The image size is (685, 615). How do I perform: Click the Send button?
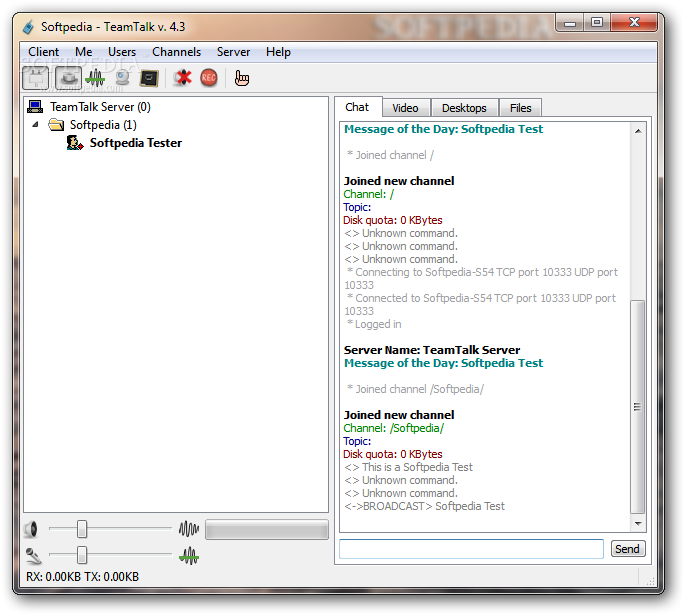627,549
